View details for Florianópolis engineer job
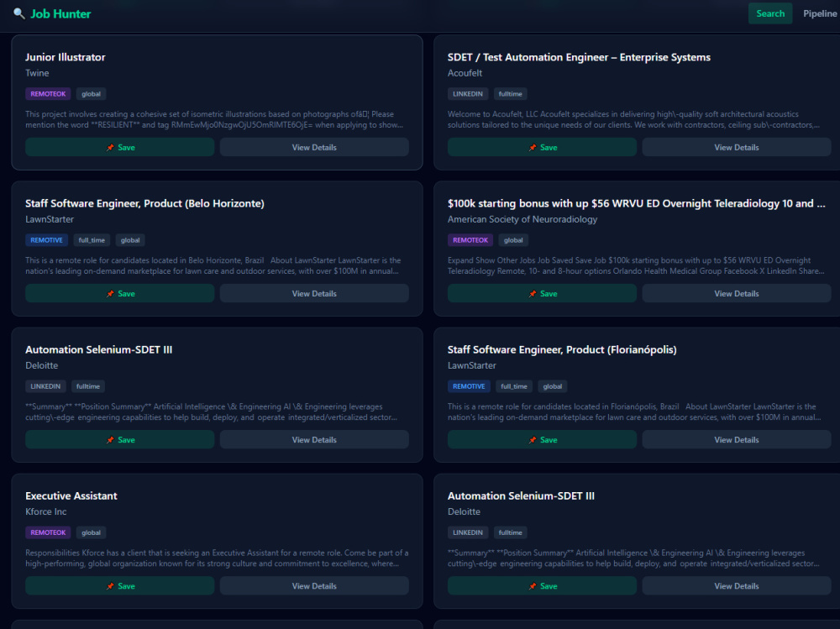 pos(737,440)
